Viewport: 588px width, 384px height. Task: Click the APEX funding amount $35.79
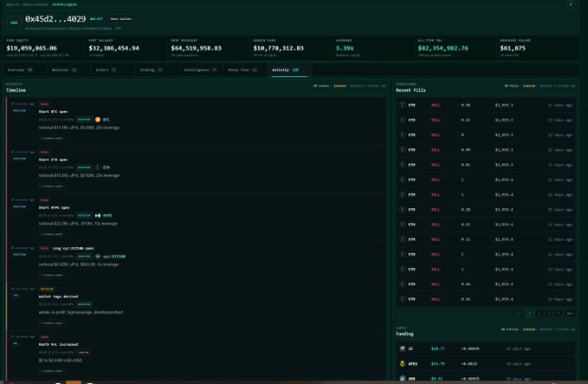(x=437, y=364)
